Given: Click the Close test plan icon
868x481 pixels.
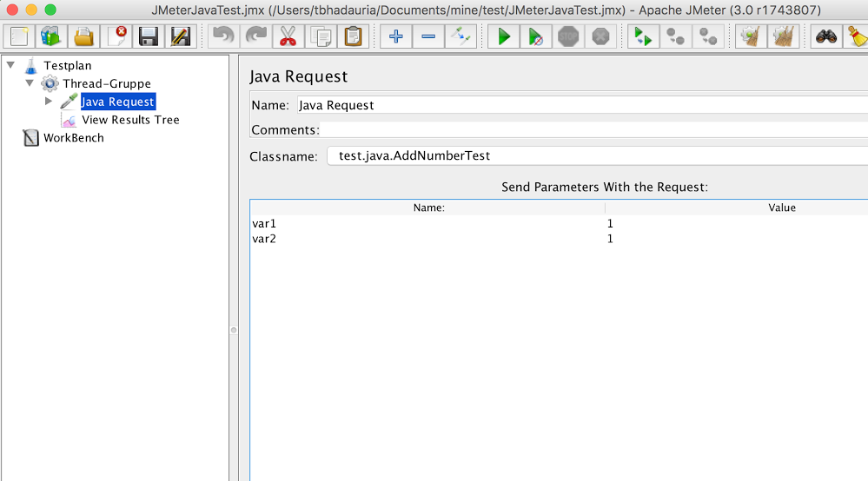Looking at the screenshot, I should click(116, 37).
